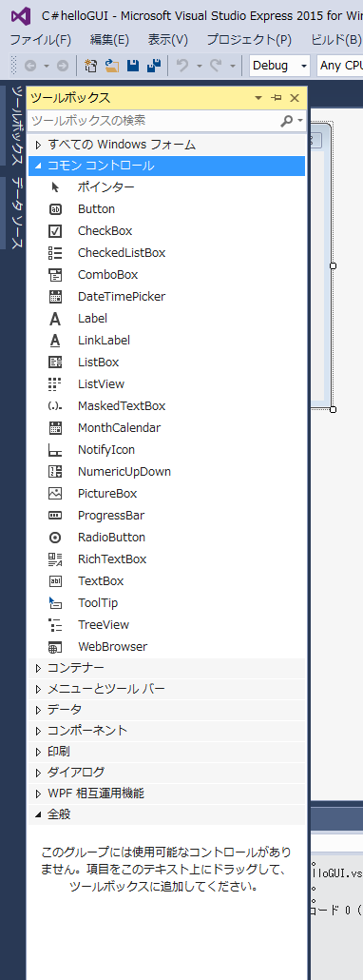Choose the DateTimePicker calendar icon
Viewport: 363px width, 980px height.
click(x=55, y=297)
